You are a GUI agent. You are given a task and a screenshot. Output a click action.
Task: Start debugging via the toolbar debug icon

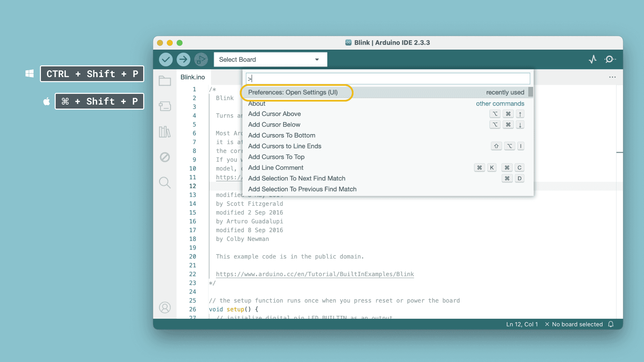pos(201,59)
